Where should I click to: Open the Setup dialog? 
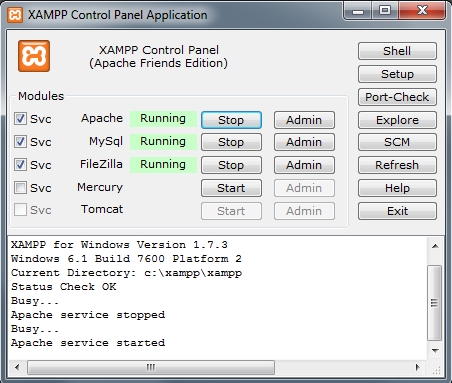point(397,74)
